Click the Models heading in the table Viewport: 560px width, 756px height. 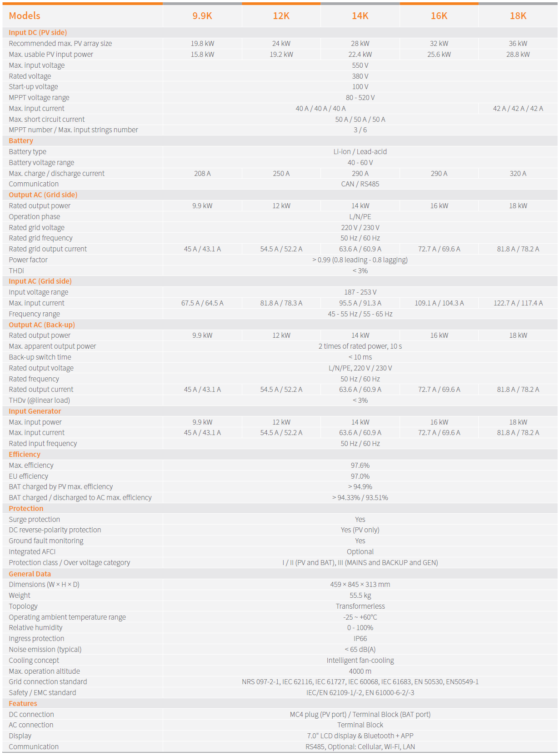point(25,16)
